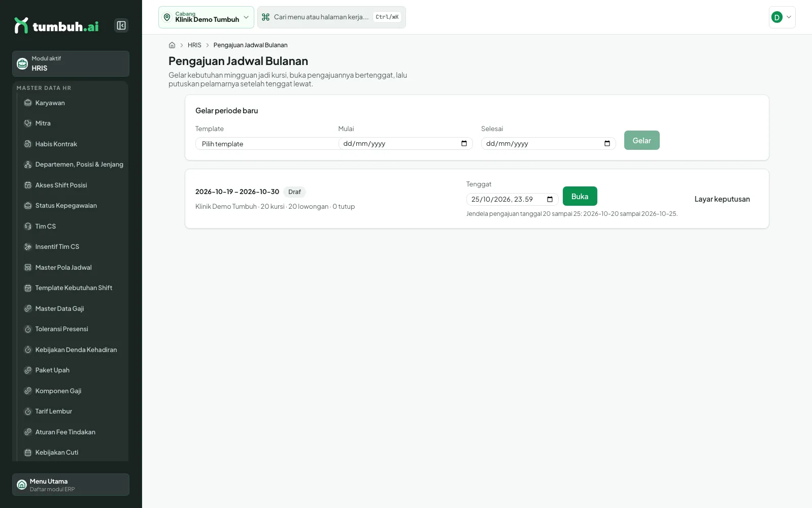Viewport: 812px width, 508px height.
Task: Click the Departemen, Posisi & Jenjang icon
Action: [x=28, y=165]
